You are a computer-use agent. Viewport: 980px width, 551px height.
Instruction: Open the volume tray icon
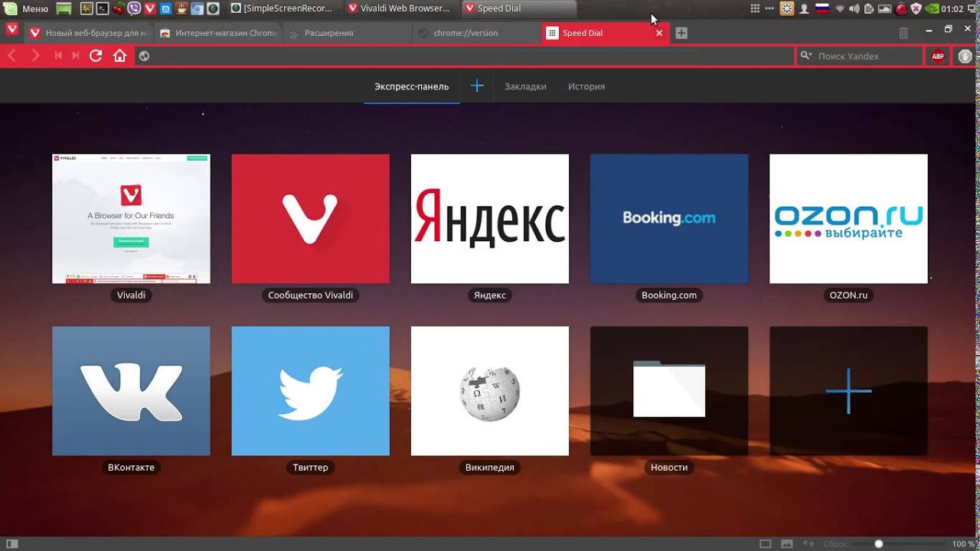point(854,8)
